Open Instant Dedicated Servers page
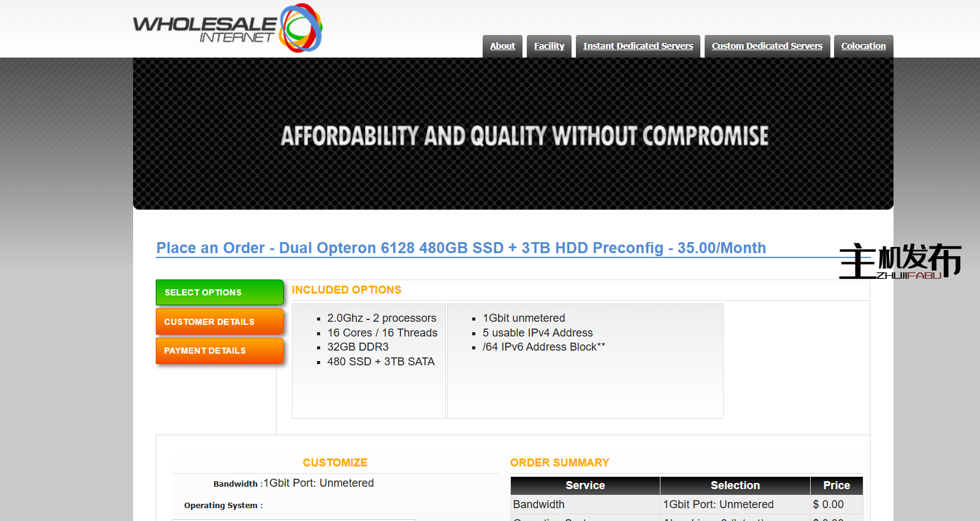The height and width of the screenshot is (521, 980). [x=638, y=46]
